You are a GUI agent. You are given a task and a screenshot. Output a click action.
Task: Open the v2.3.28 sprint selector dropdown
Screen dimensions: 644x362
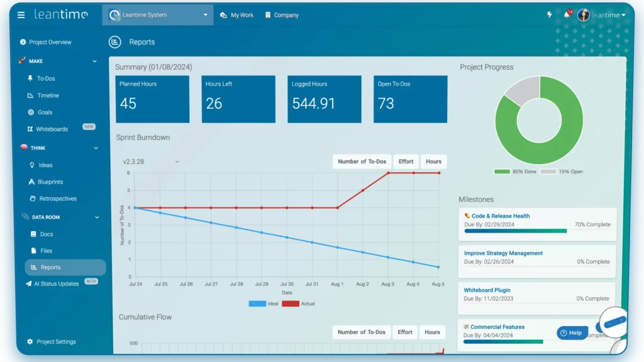tap(151, 162)
